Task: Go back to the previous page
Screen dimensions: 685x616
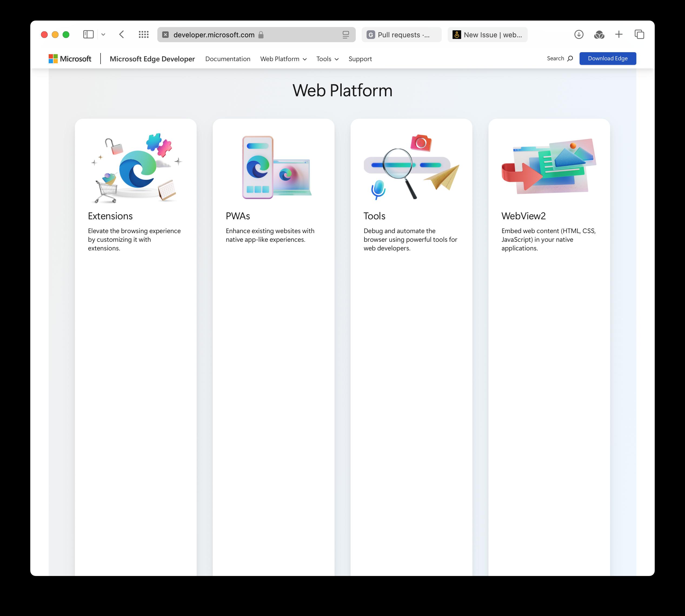Action: click(122, 35)
